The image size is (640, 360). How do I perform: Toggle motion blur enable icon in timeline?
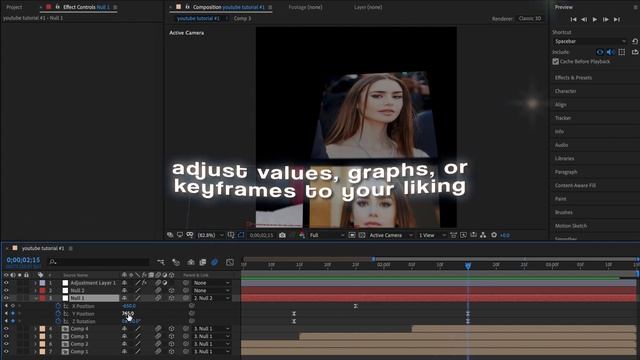pyautogui.click(x=214, y=262)
